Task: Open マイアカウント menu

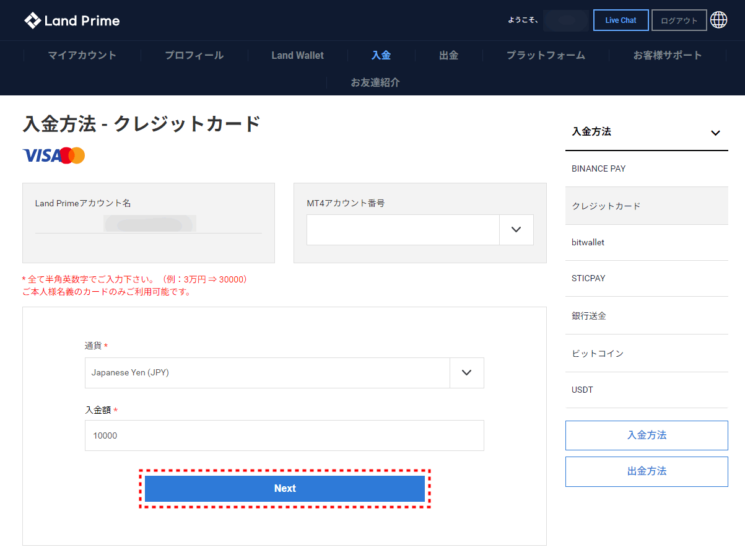Action: [82, 55]
